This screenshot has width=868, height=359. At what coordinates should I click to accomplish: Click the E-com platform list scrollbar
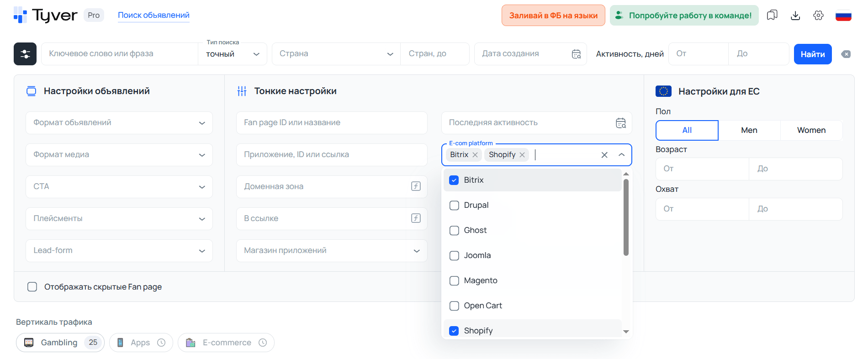[626, 217]
